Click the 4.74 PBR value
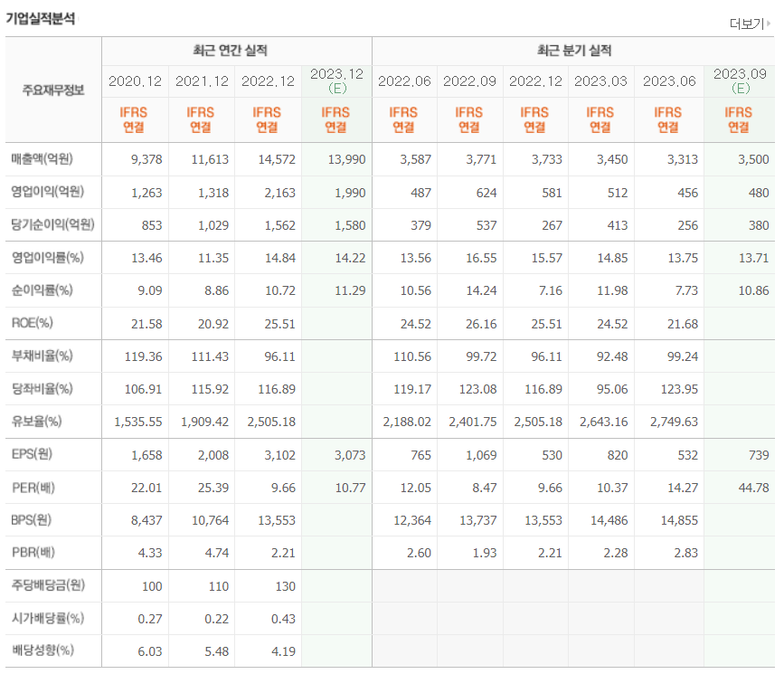Viewport: 784px width, 674px height. (x=216, y=553)
